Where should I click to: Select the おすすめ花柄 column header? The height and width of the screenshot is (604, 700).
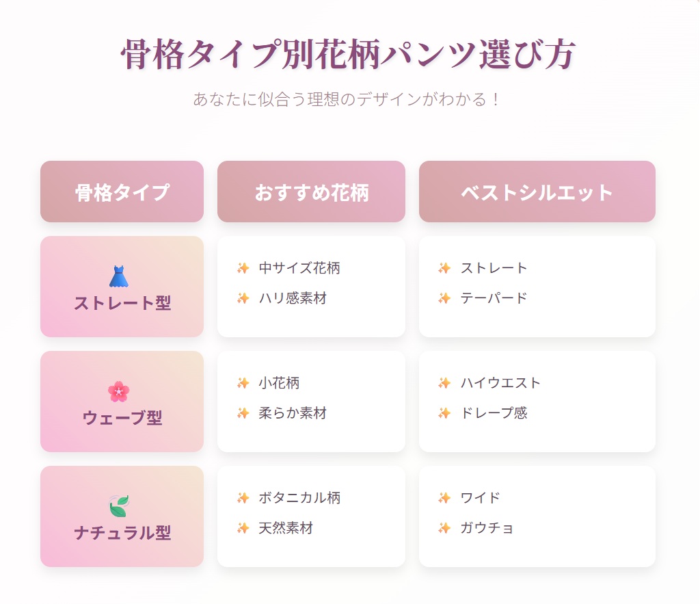pos(311,192)
